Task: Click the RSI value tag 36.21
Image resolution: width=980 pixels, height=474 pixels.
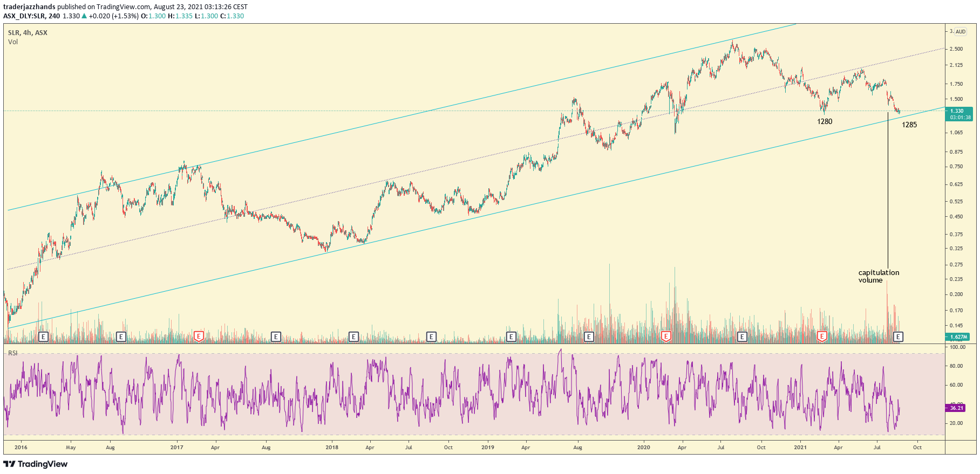Action: click(956, 408)
